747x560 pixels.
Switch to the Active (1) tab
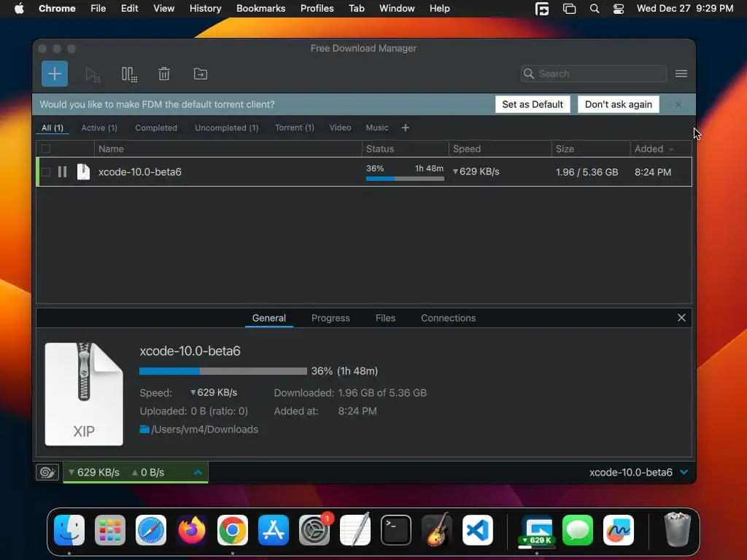coord(99,128)
